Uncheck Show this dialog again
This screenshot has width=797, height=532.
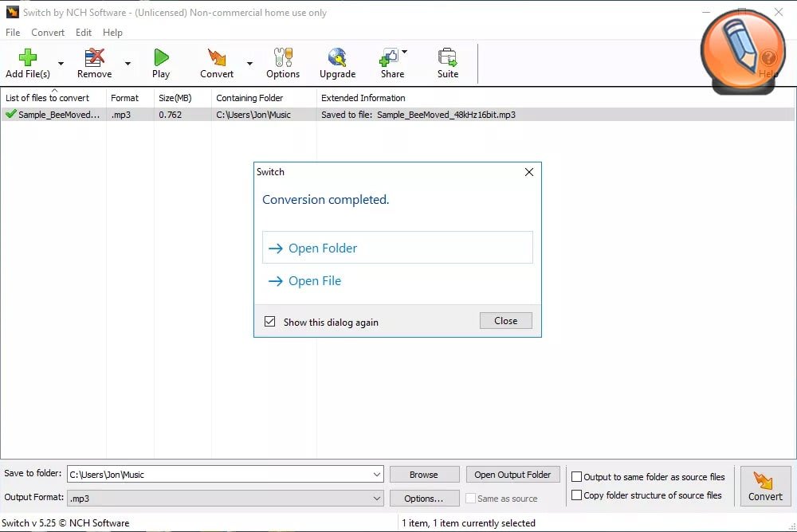[270, 322]
